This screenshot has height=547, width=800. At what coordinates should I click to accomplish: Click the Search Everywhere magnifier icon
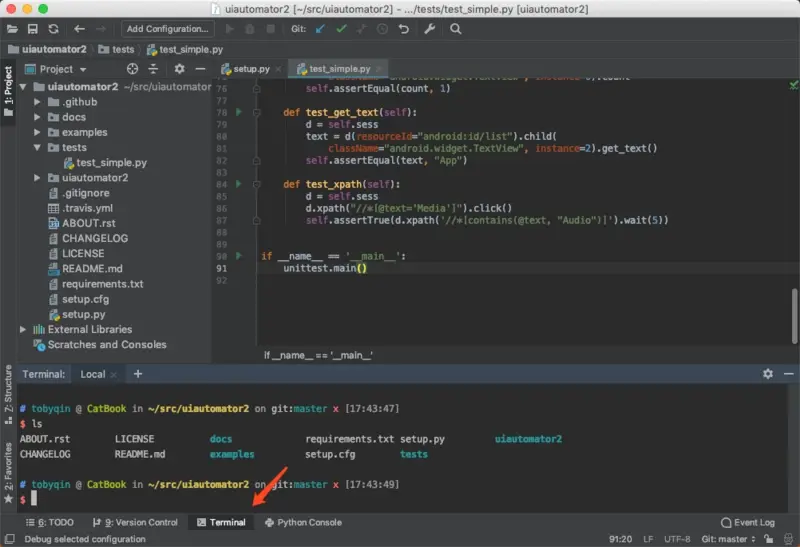(x=456, y=29)
